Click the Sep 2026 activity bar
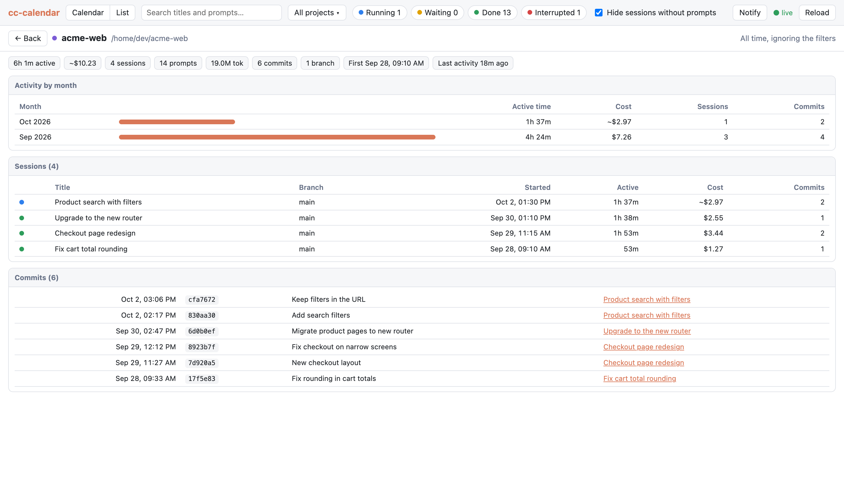This screenshot has width=844, height=504. (277, 137)
